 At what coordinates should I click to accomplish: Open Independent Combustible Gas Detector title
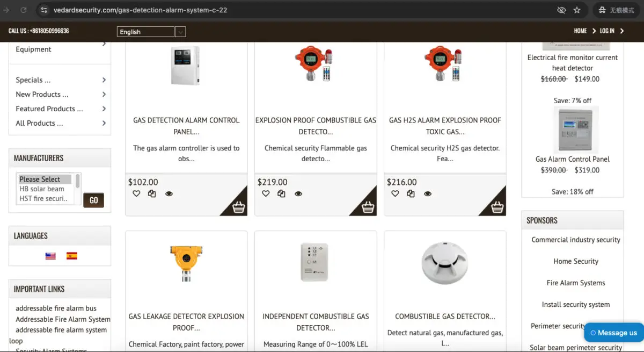(316, 322)
